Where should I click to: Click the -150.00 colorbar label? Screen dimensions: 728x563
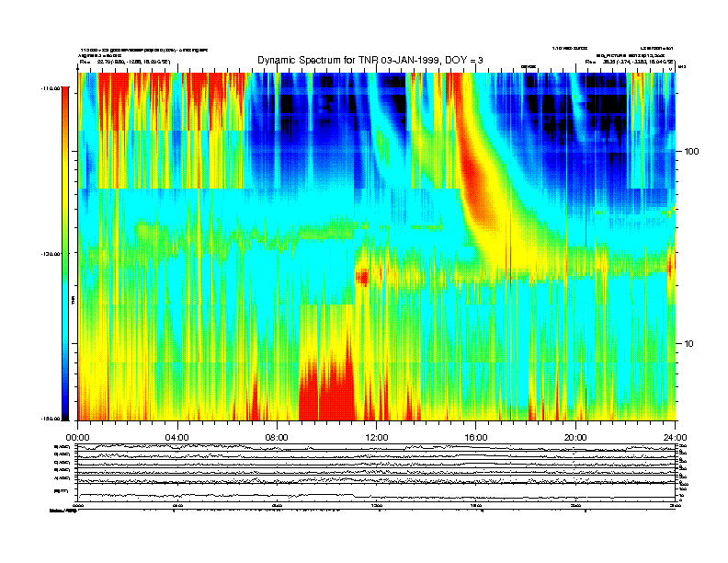point(51,419)
